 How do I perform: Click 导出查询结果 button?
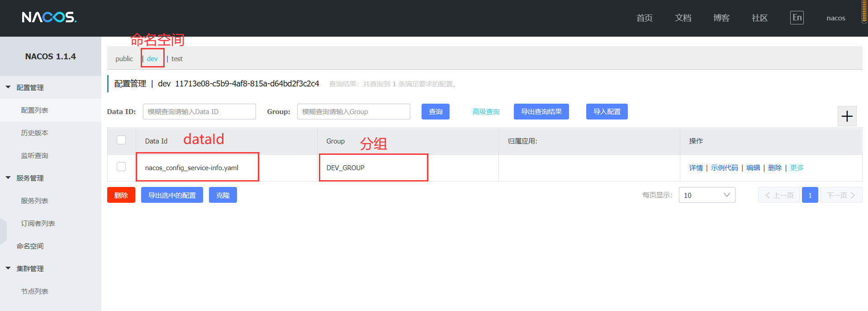[541, 112]
